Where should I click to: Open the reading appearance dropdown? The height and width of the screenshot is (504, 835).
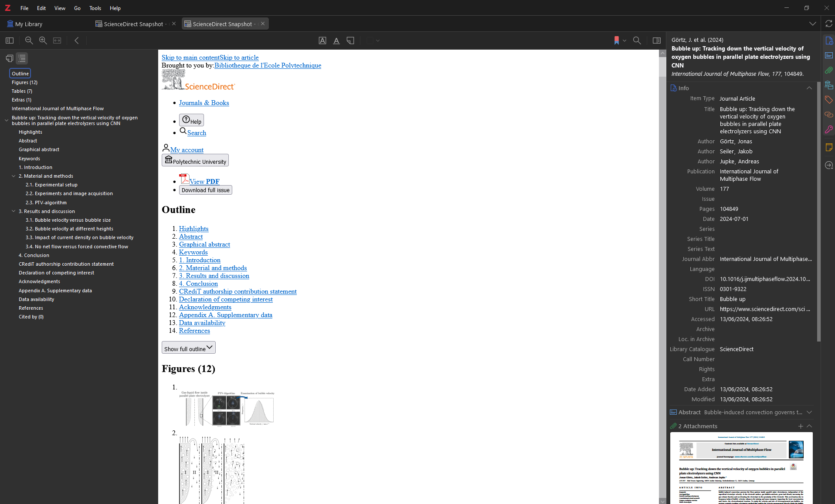coord(619,41)
